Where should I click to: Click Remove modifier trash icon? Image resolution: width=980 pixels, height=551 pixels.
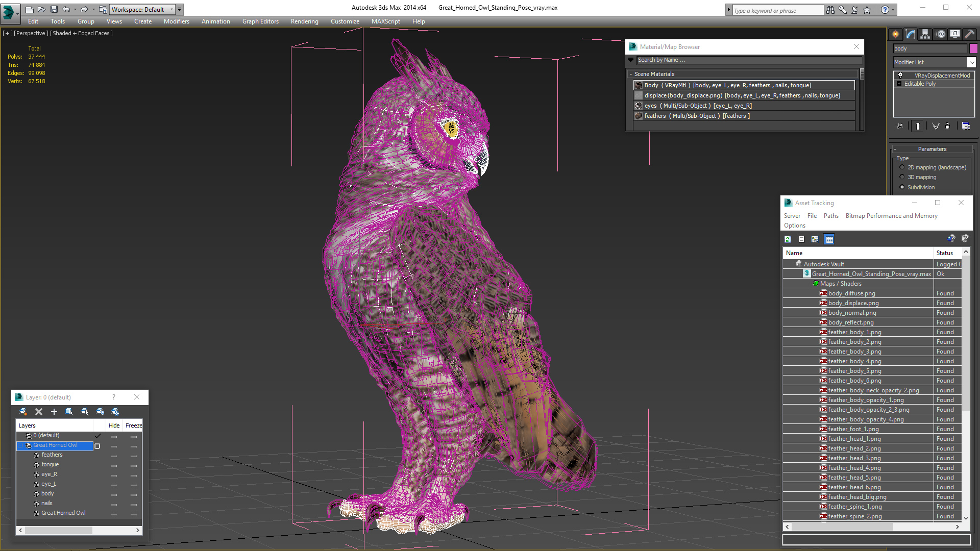[x=948, y=126]
